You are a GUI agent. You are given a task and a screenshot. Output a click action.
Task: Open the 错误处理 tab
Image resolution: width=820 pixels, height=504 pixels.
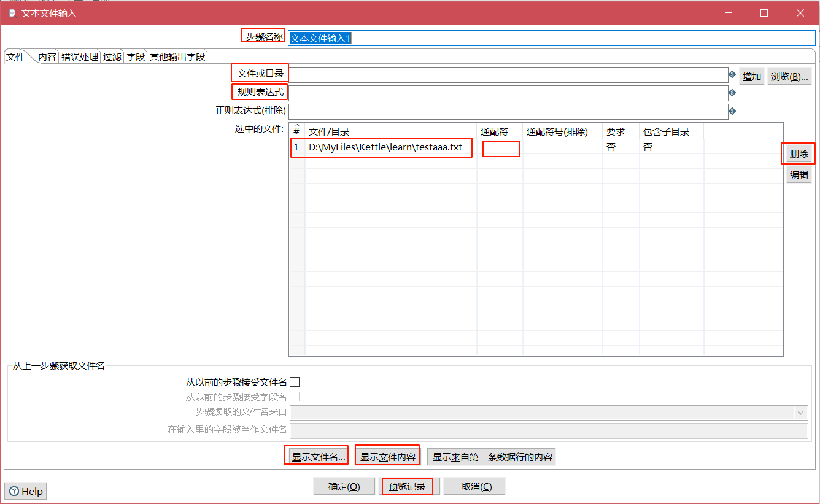pos(80,57)
